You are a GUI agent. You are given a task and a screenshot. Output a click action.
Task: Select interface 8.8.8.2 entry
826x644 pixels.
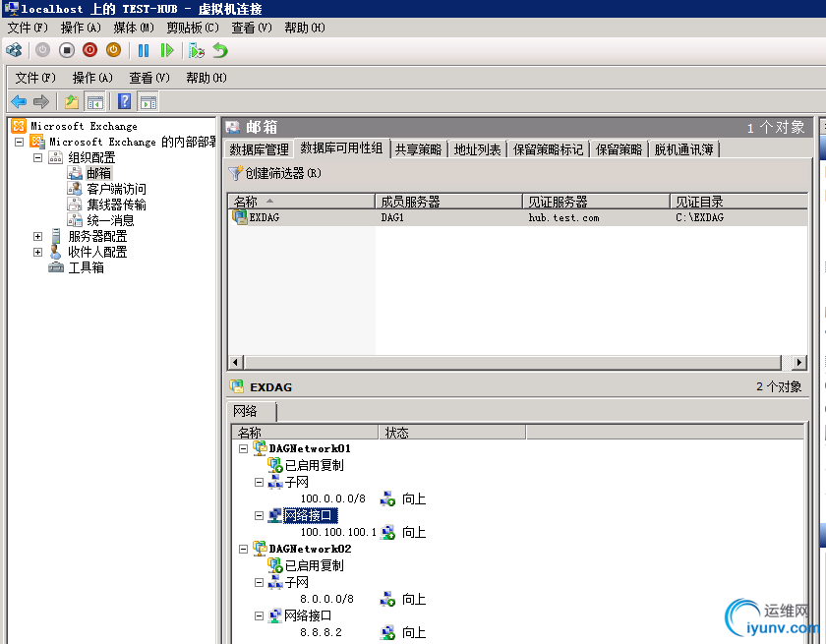[x=321, y=632]
